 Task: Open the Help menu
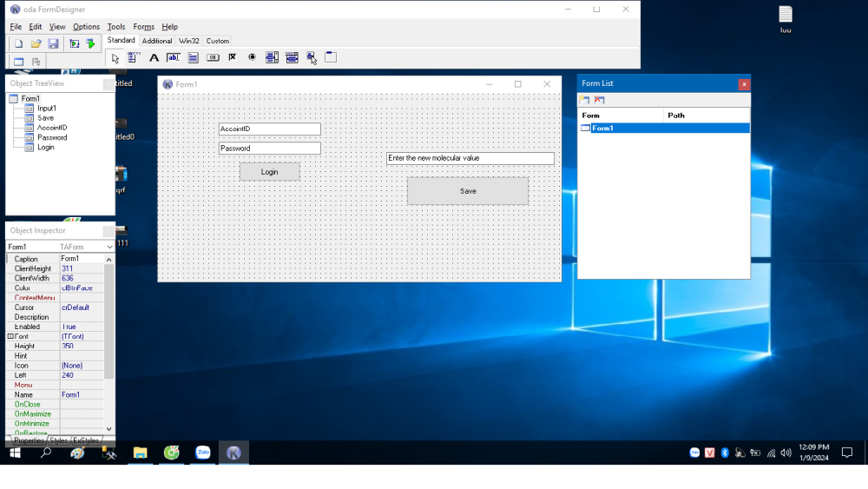170,27
